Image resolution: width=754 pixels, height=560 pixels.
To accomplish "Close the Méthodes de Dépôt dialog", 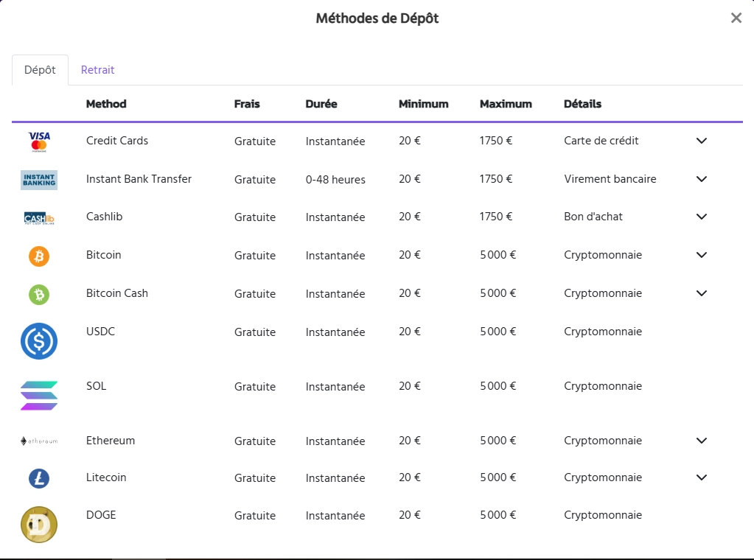I will tap(736, 18).
